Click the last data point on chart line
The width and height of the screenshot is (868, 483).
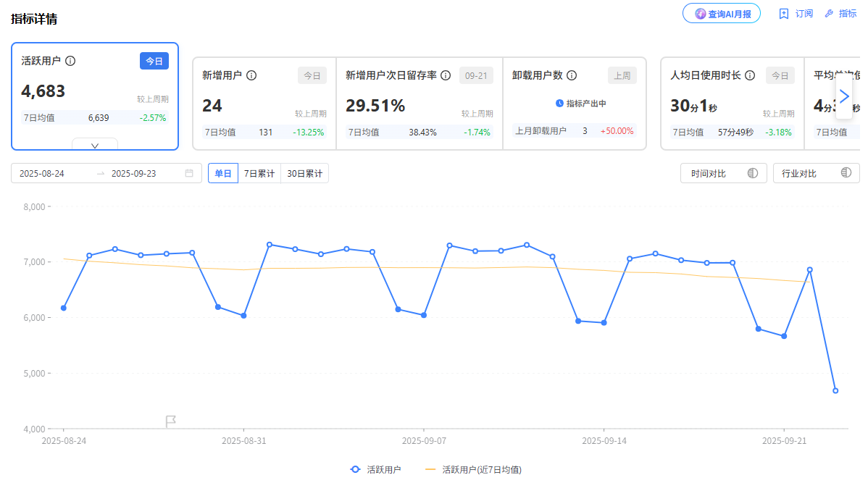point(835,390)
